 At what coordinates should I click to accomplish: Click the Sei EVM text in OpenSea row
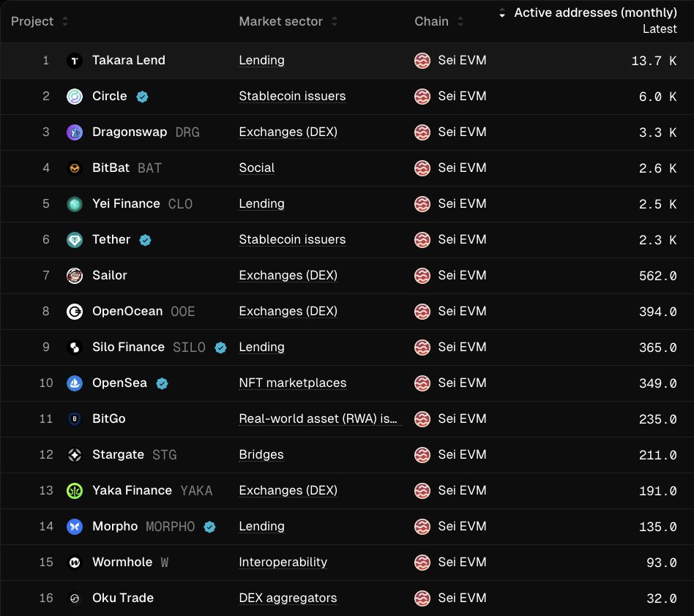tap(462, 383)
